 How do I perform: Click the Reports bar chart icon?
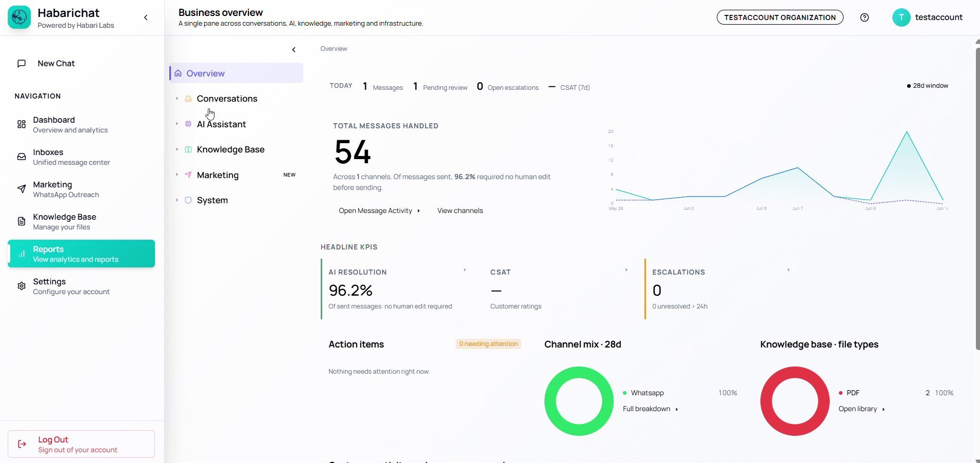pyautogui.click(x=22, y=254)
